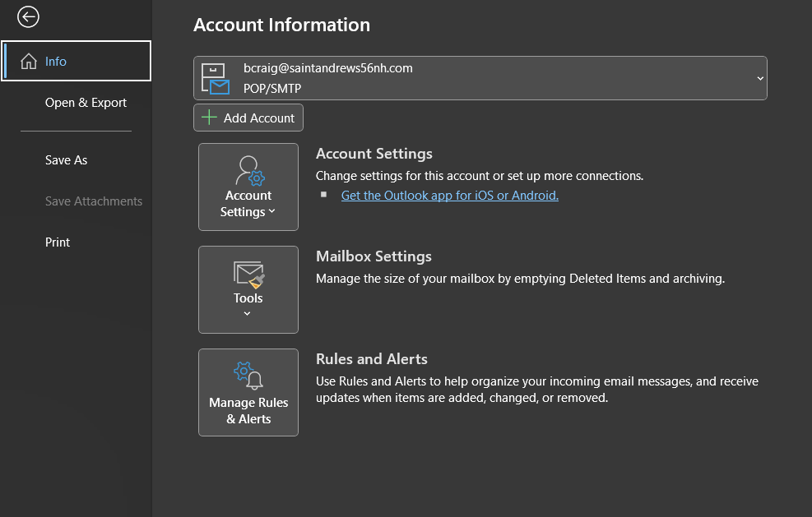Select the Save Attachments menu item
Viewport: 812px width, 517px height.
pyautogui.click(x=93, y=201)
